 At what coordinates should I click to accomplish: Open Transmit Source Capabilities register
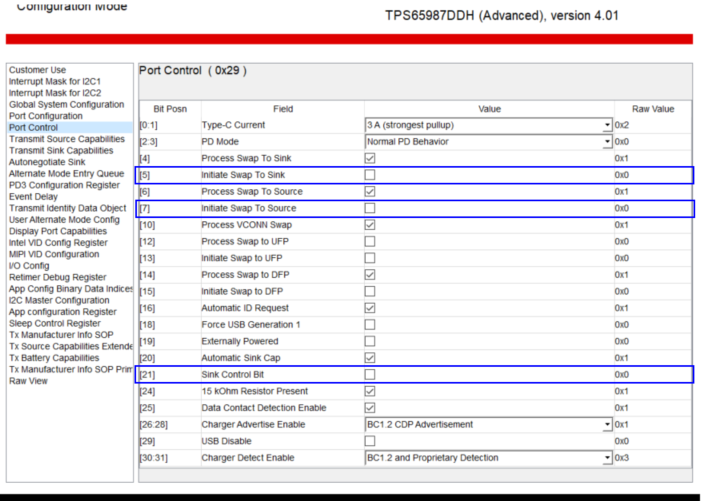(67, 139)
